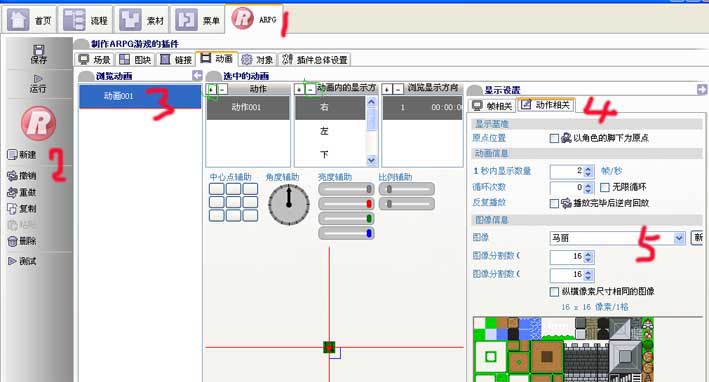Remove an action with 动作 minus button
Viewport: 709px width, 382px height.
(222, 89)
